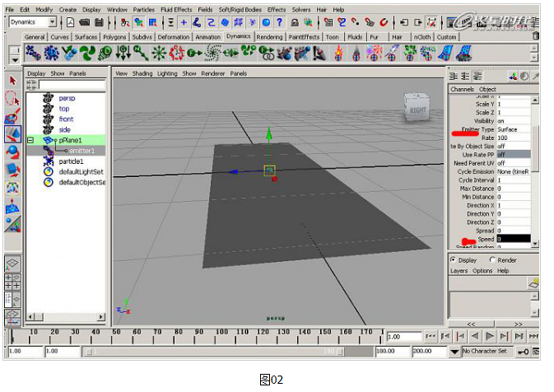
Task: Open the Fluid Effects menu
Action: (x=176, y=10)
